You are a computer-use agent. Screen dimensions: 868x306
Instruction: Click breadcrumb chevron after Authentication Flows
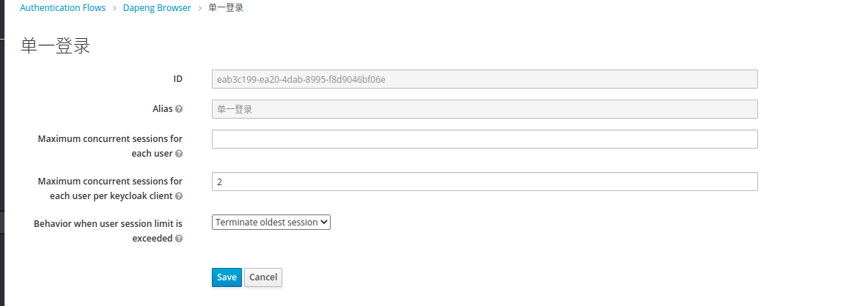[114, 8]
